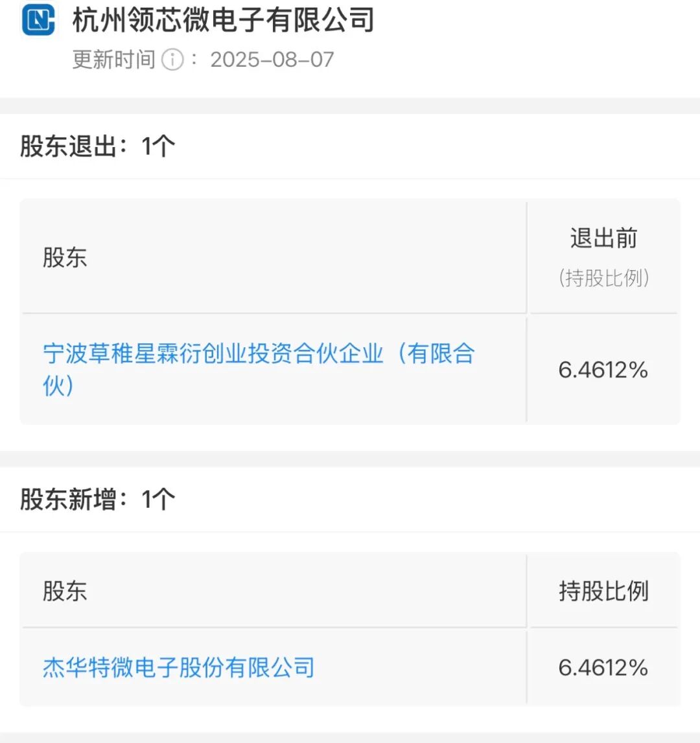Open the 宁波草稚星霖衍创业投资合伙企业 shareholder link

[259, 354]
